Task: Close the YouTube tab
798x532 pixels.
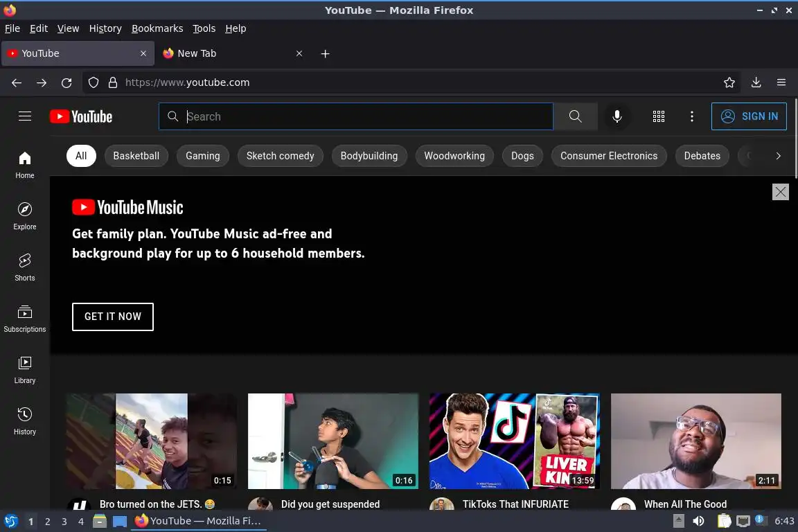Action: coord(143,53)
